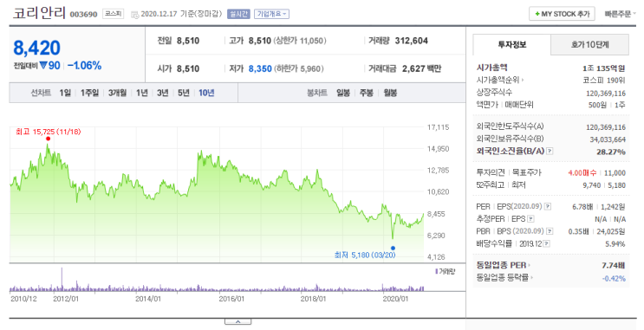Click help icon next to PER EPS(2020.09)
644x330 pixels.
(x=548, y=206)
